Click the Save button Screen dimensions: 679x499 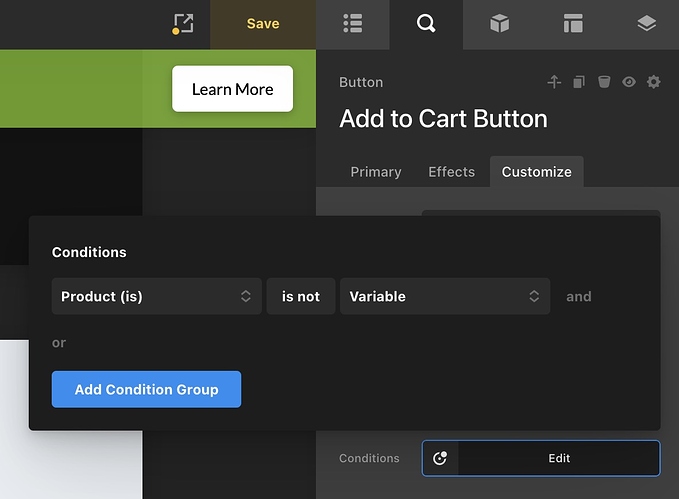click(263, 24)
